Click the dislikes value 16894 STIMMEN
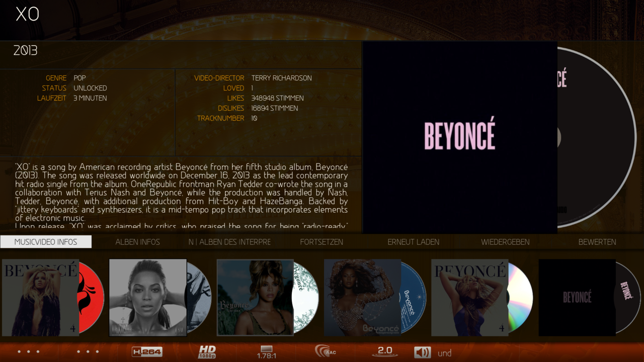Viewport: 644px width, 362px height. click(x=274, y=108)
